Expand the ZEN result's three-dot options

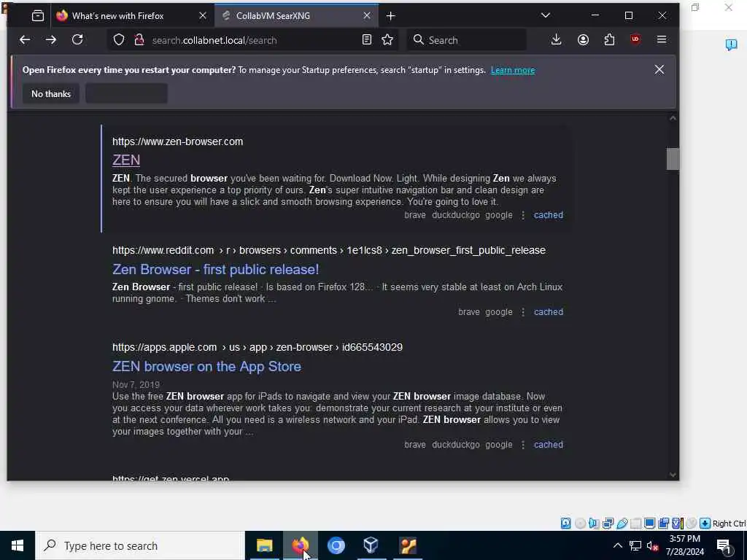(523, 215)
